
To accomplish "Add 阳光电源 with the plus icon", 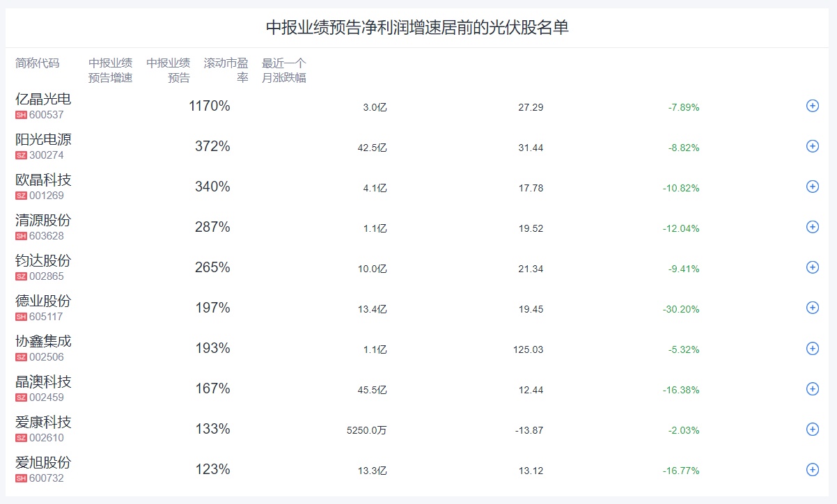I will 812,146.
